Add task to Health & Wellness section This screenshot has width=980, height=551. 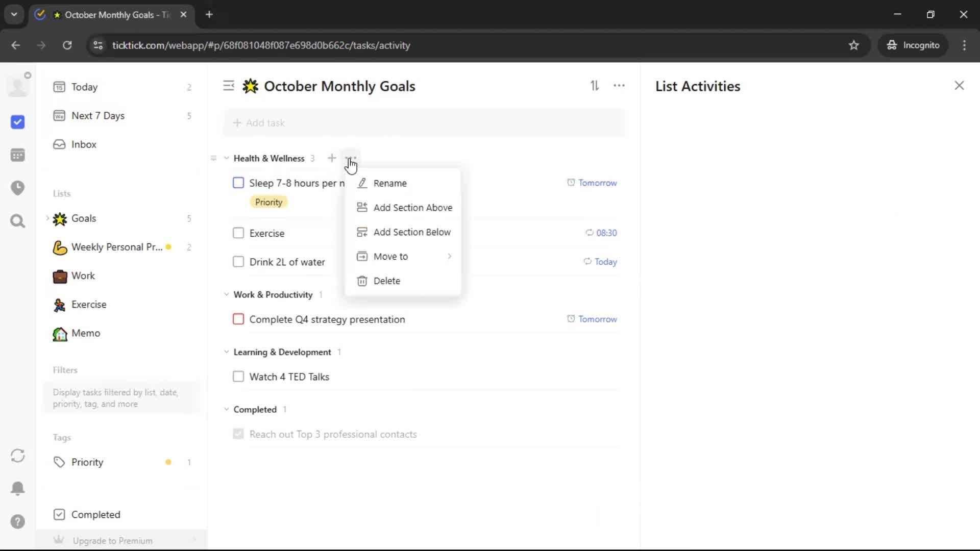coord(332,158)
